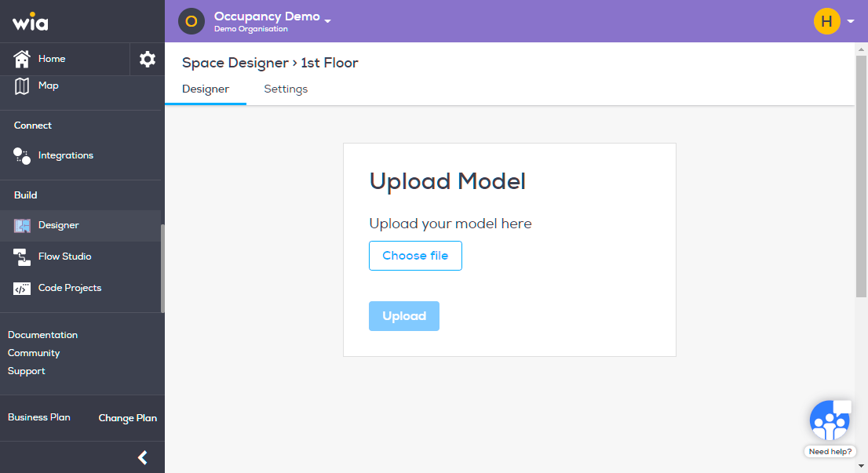Collapse the sidebar with left chevron

[x=142, y=457]
